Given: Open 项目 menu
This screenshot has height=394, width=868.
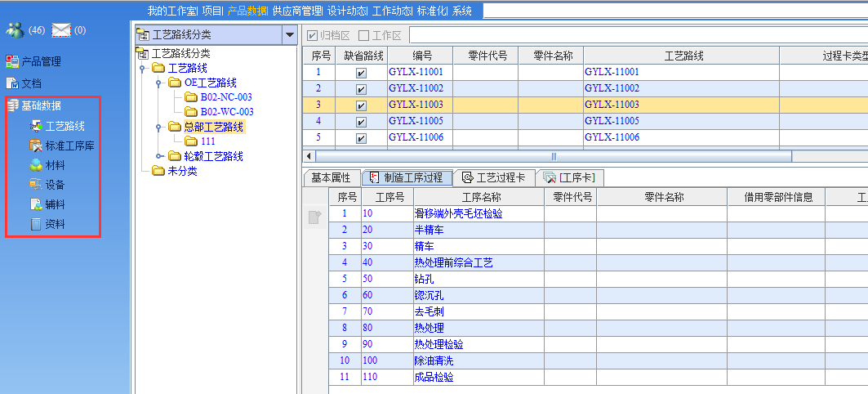Looking at the screenshot, I should [212, 11].
